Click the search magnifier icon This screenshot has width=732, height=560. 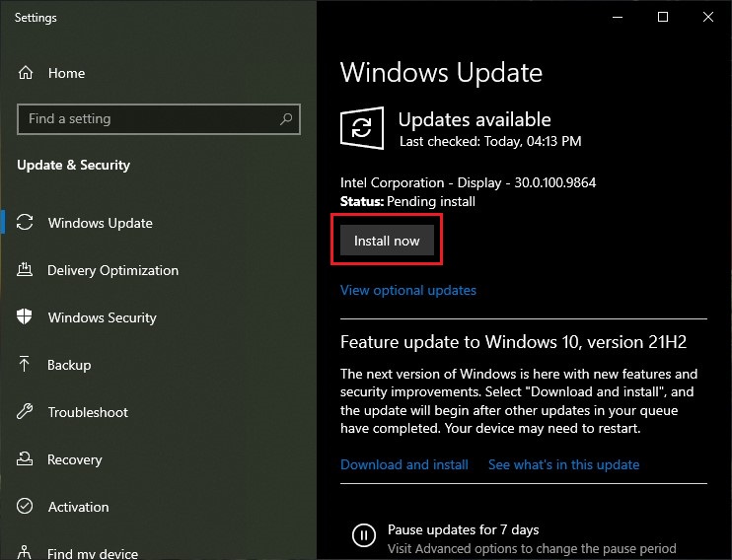(x=286, y=119)
